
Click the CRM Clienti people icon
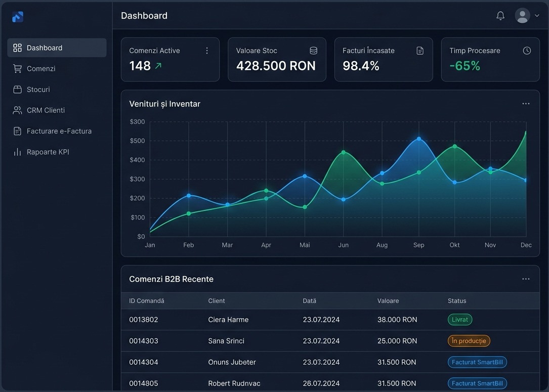pos(17,110)
